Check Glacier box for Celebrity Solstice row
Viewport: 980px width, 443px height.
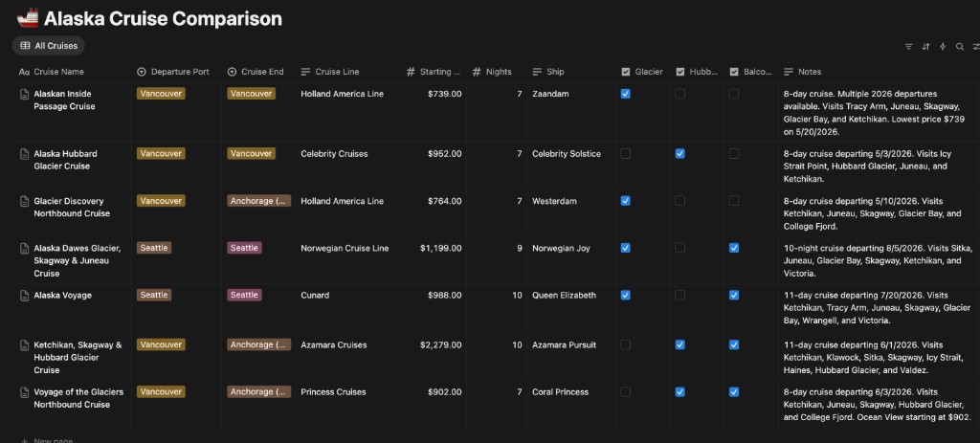click(626, 154)
